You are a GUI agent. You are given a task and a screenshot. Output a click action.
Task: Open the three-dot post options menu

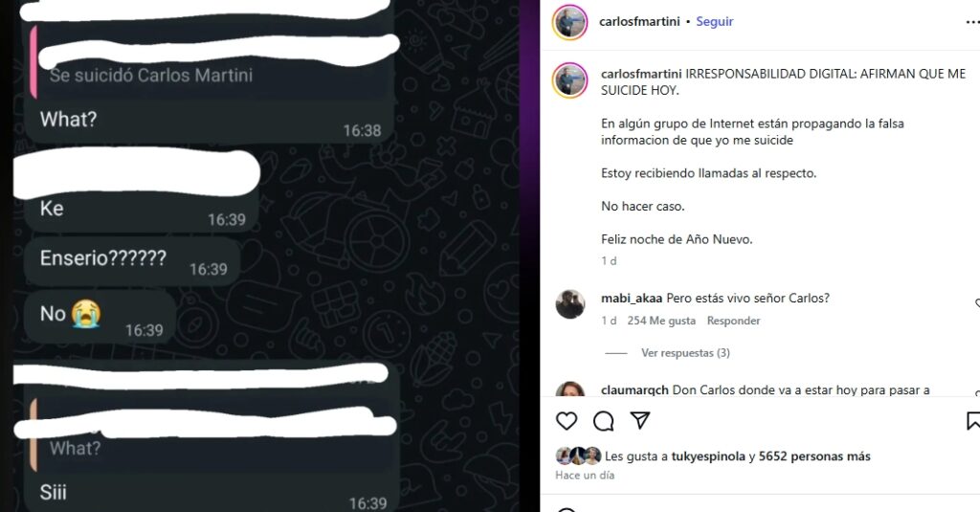coord(972,22)
